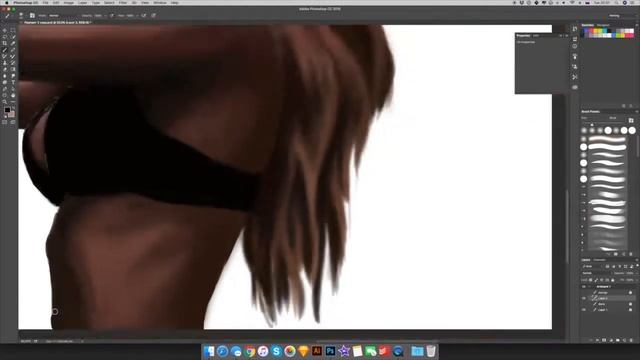Screen dimensions: 640x360
Task: Hide the bottom layer in Layers panel
Action: 584,310
